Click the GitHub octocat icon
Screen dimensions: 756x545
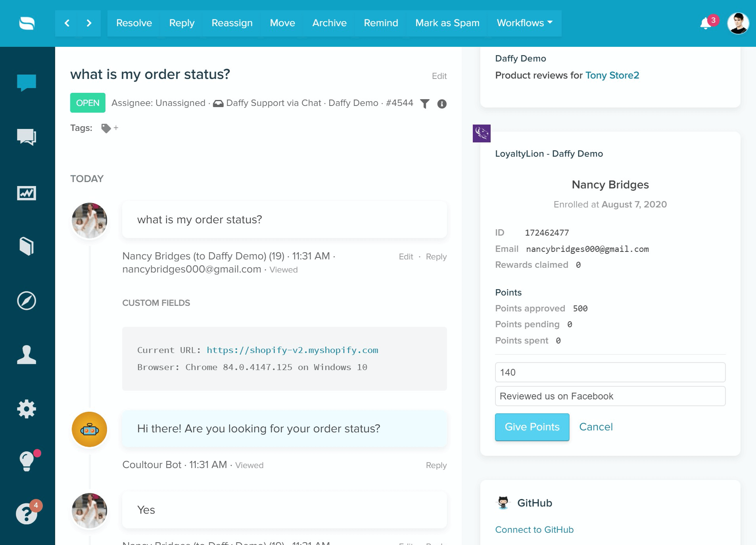[x=503, y=503]
